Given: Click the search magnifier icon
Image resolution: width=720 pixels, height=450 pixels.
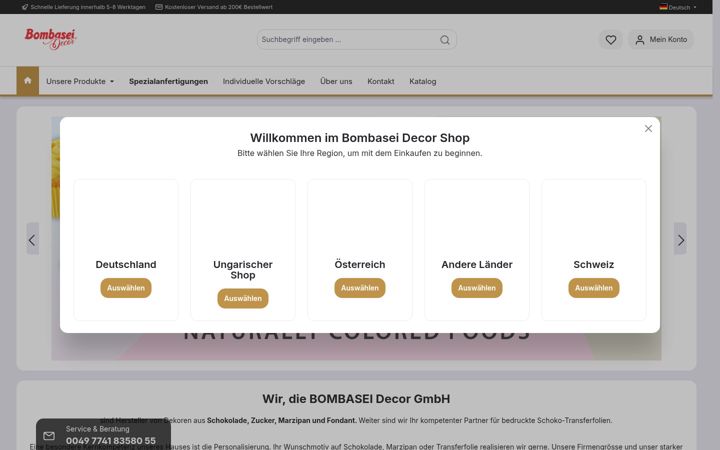Looking at the screenshot, I should click(x=444, y=40).
